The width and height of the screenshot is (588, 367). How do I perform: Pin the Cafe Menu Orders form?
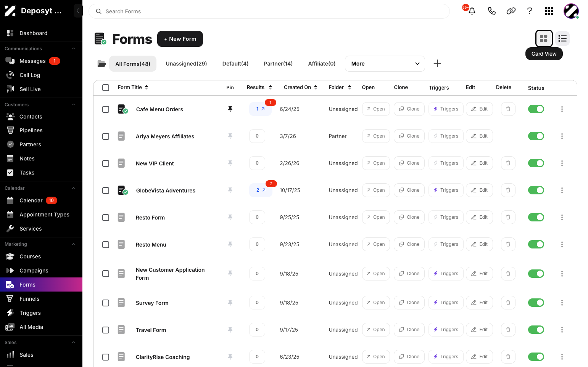point(230,109)
